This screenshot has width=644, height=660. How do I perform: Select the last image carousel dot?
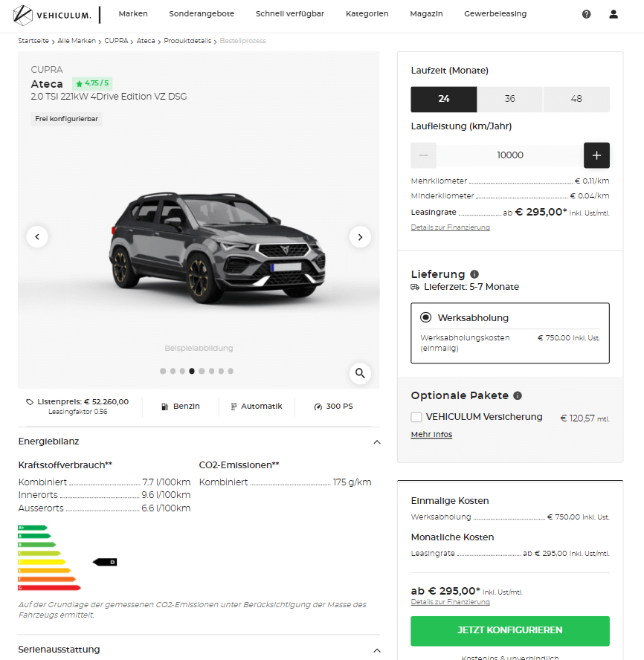[x=231, y=371]
